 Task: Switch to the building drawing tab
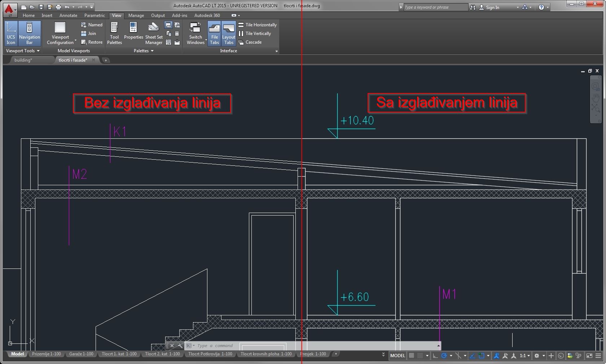[x=23, y=60]
